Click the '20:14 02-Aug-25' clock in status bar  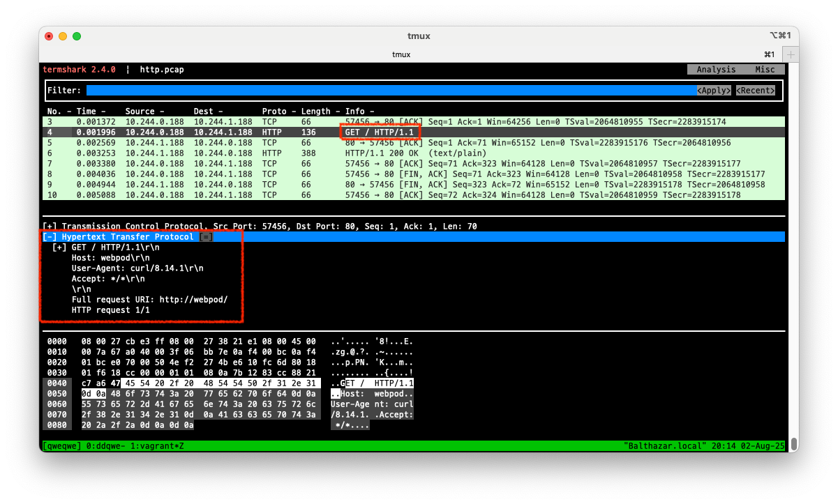(x=748, y=445)
